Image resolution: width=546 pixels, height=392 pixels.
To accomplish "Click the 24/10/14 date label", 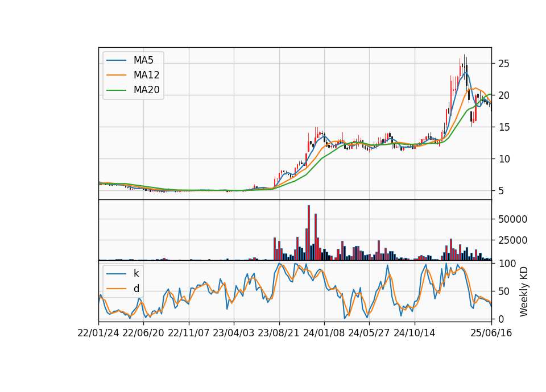I will pyautogui.click(x=415, y=333).
